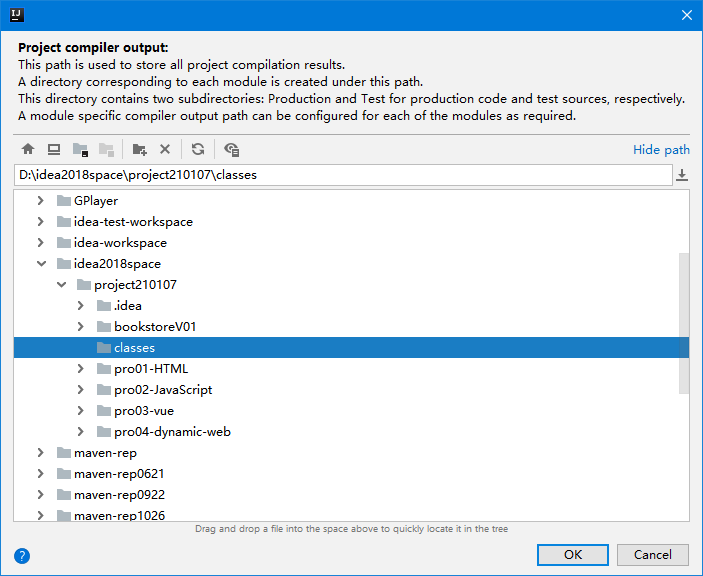
Task: Toggle show hidden files and directories
Action: coord(232,149)
